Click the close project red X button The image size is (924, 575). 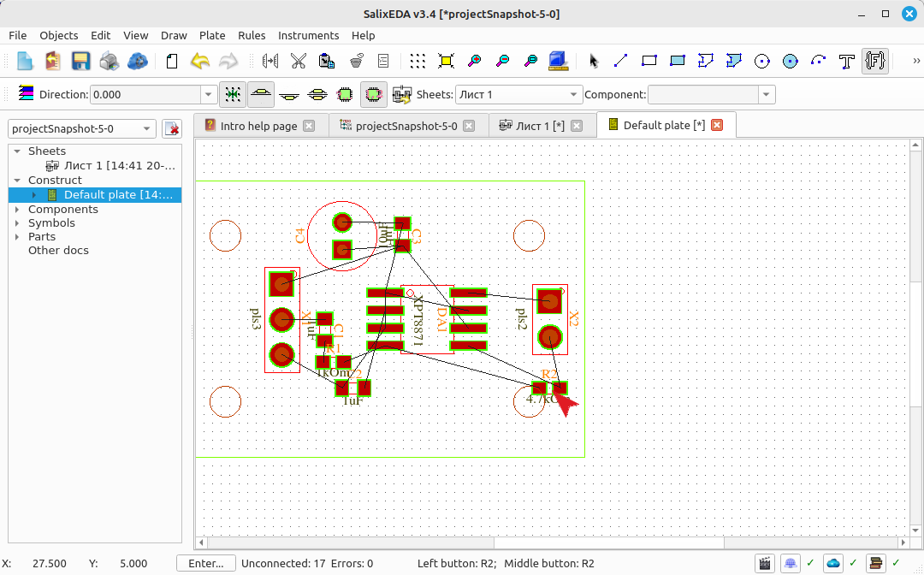(x=172, y=128)
